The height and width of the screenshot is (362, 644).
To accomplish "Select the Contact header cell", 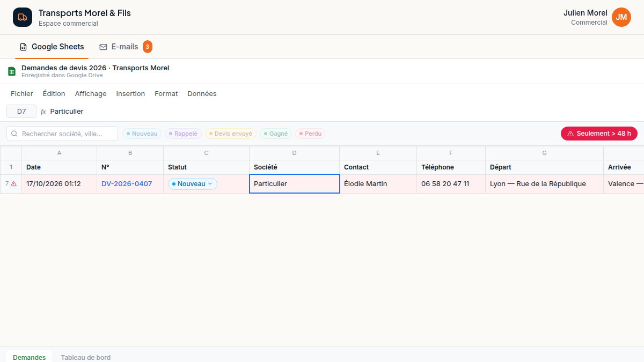I will [378, 167].
